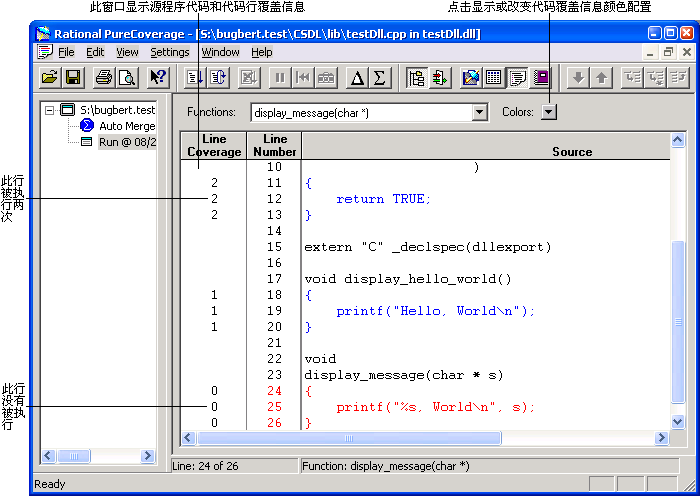Screen dimensions: 700x496
Task: Click the tree pane scroll right arrow
Action: pos(147,456)
